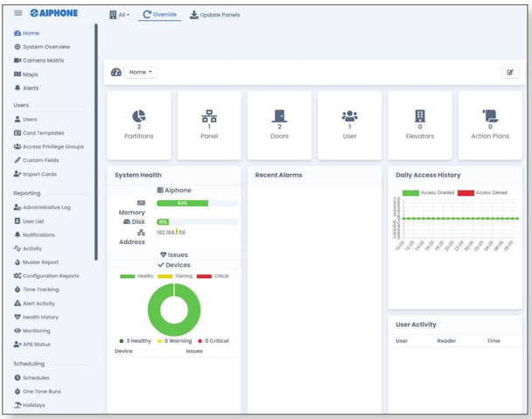Open the Panel network tile
This screenshot has width=532, height=419.
pyautogui.click(x=209, y=124)
